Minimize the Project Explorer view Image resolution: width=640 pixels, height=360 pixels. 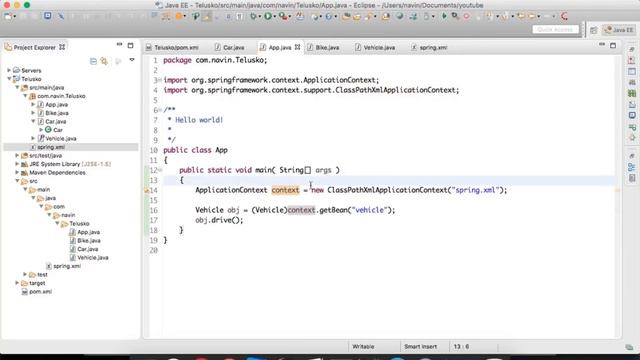pos(119,44)
